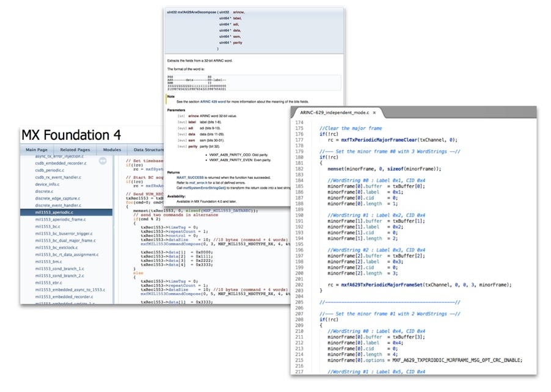551x392 pixels.
Task: Open csdb_periodic.c in the file list
Action: point(49,170)
